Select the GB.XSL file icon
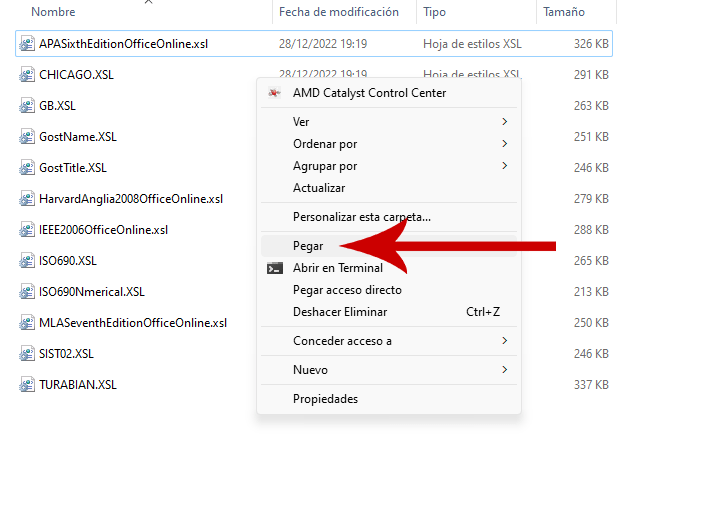 [27, 106]
